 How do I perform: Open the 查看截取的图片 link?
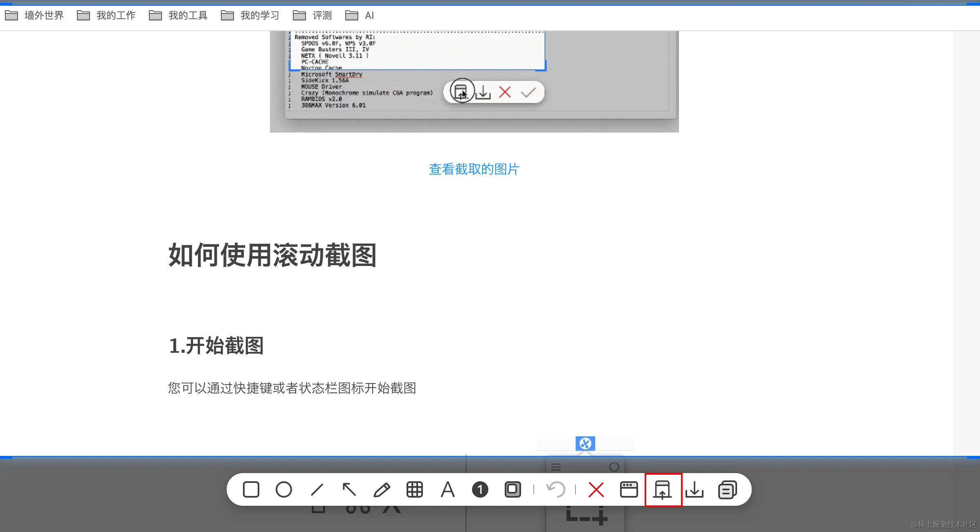pos(474,169)
